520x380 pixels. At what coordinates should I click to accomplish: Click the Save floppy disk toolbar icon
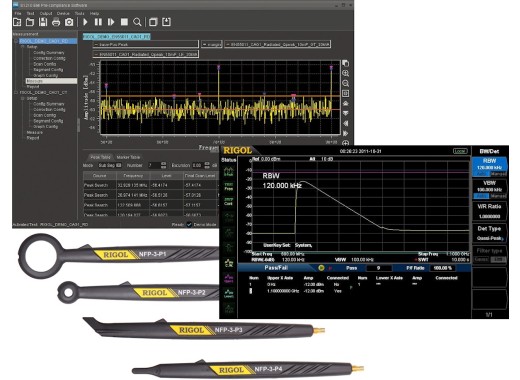click(x=43, y=22)
